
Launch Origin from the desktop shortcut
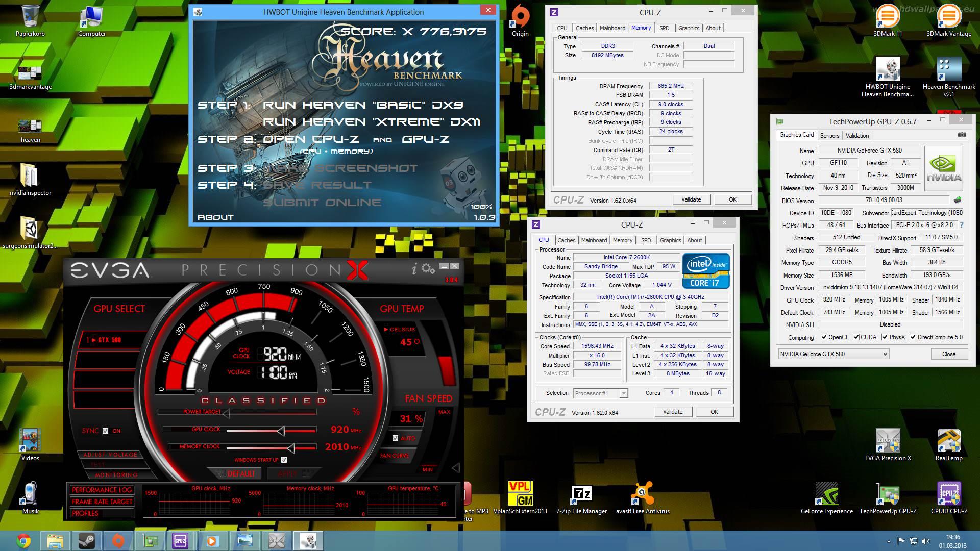point(520,21)
